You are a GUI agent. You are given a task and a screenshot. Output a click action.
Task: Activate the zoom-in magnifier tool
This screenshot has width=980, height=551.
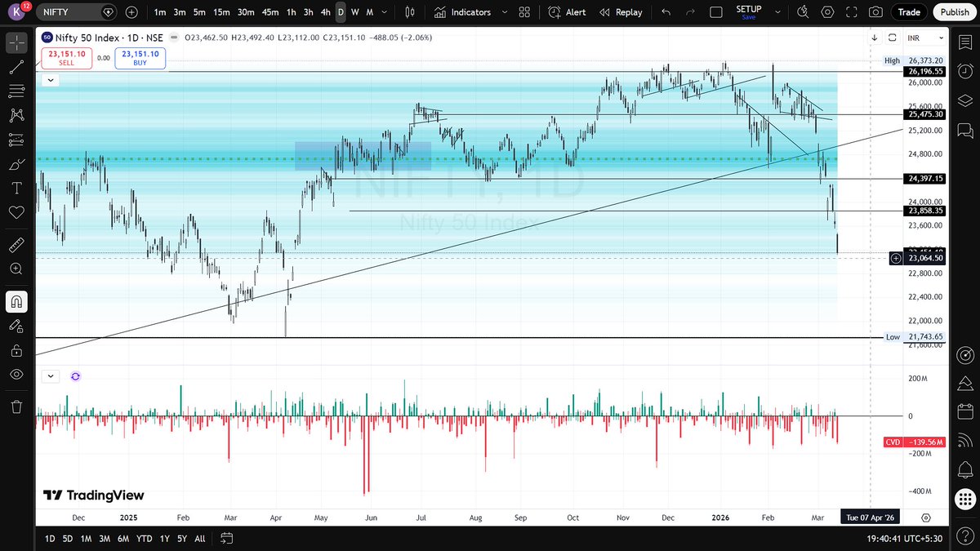(16, 268)
